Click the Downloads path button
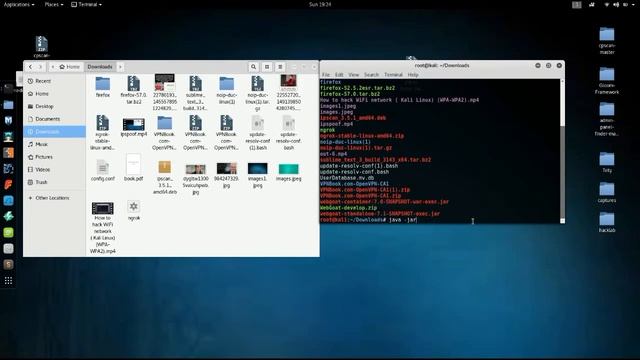640x360 pixels. [100, 67]
